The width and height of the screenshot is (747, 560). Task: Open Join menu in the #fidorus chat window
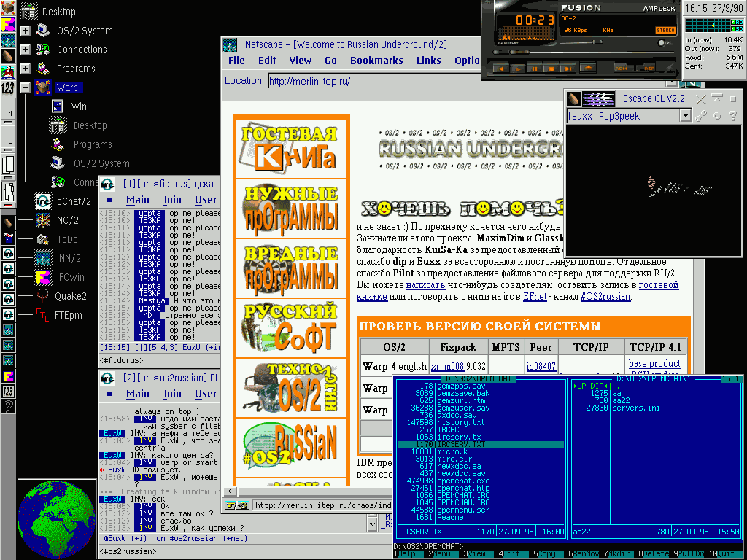tap(171, 200)
